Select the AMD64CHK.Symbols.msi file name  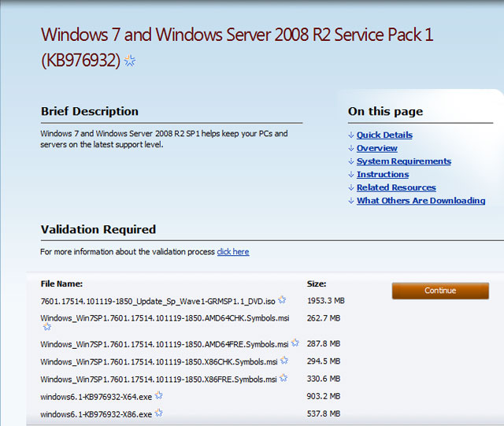(x=165, y=318)
